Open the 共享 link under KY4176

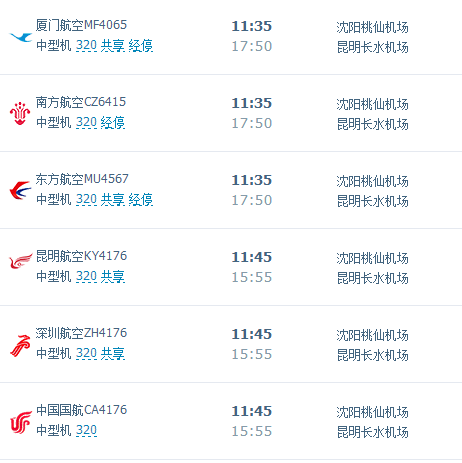click(112, 277)
